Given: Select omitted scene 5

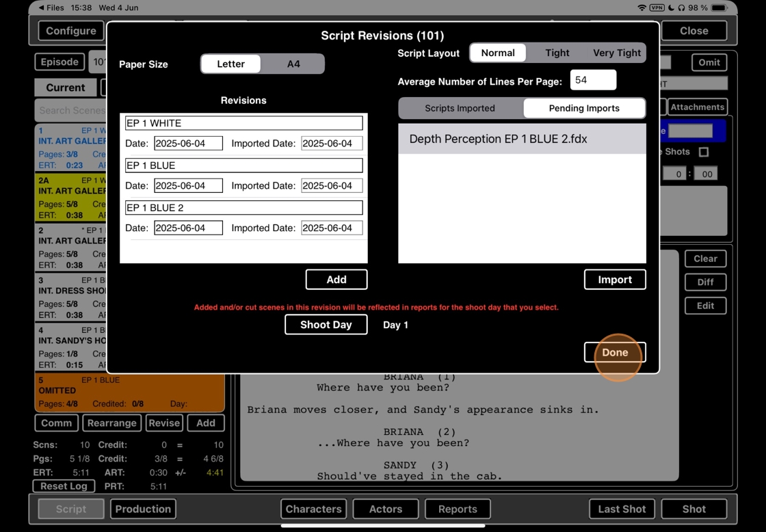Looking at the screenshot, I should coord(129,392).
